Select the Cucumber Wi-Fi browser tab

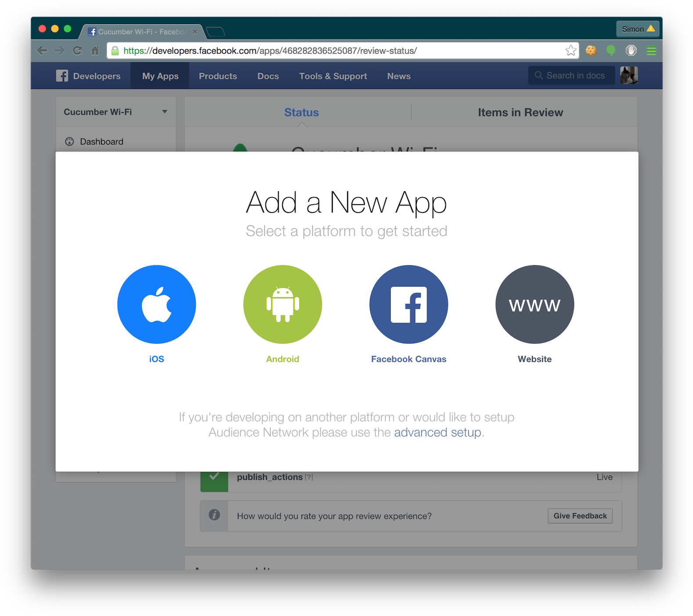click(x=142, y=32)
